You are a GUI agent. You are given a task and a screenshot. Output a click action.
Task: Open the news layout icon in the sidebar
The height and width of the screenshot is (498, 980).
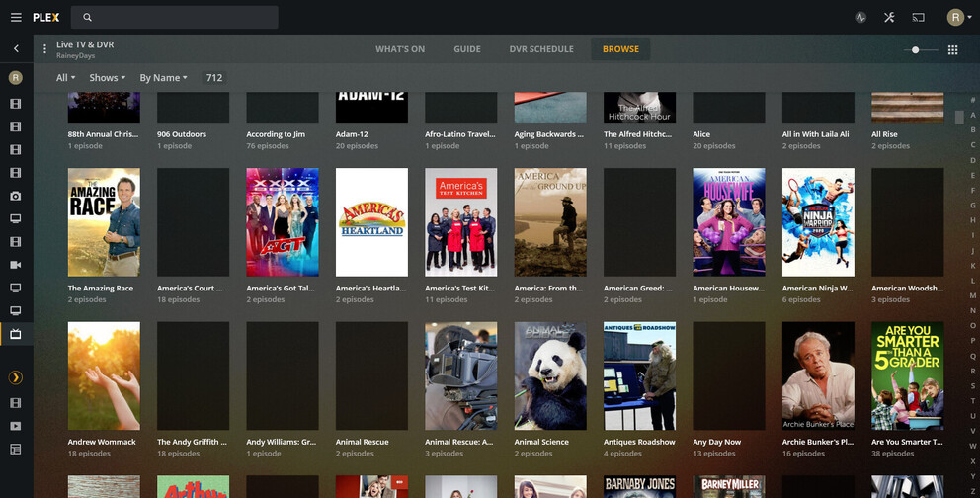tap(16, 450)
